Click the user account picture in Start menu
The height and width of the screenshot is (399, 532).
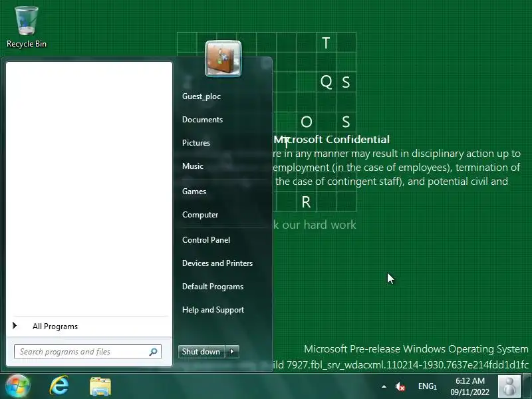[x=223, y=59]
